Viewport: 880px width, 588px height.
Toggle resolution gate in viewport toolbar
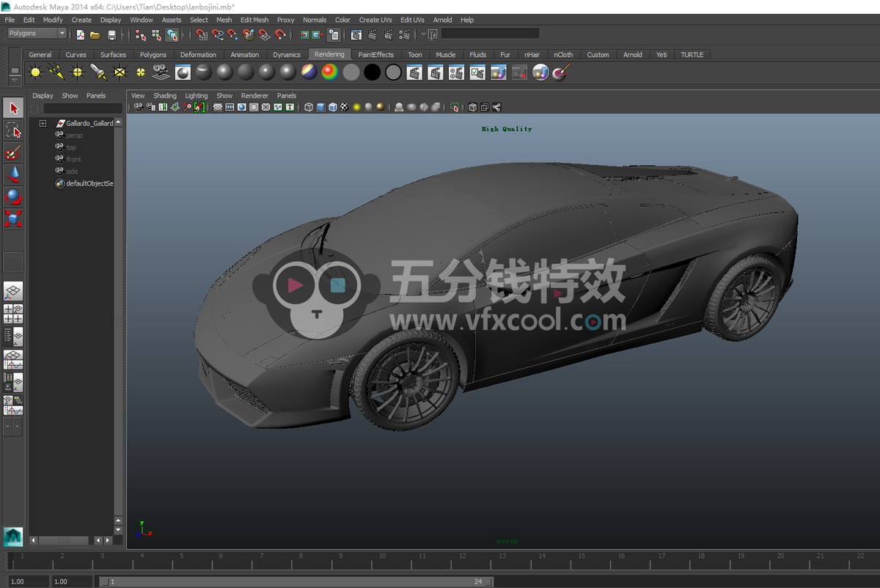pos(241,107)
